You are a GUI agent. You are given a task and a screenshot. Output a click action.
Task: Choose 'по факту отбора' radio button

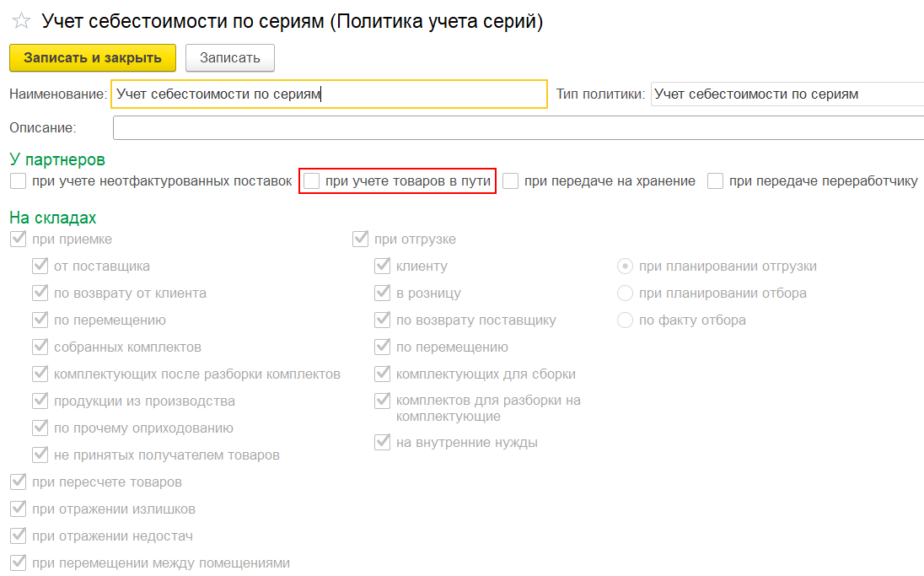tap(626, 320)
